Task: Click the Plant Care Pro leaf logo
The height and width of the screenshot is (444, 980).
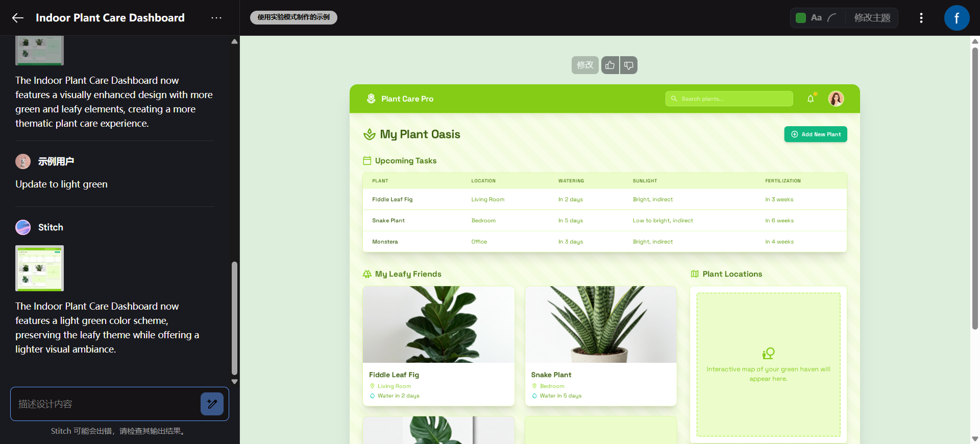Action: pyautogui.click(x=371, y=99)
